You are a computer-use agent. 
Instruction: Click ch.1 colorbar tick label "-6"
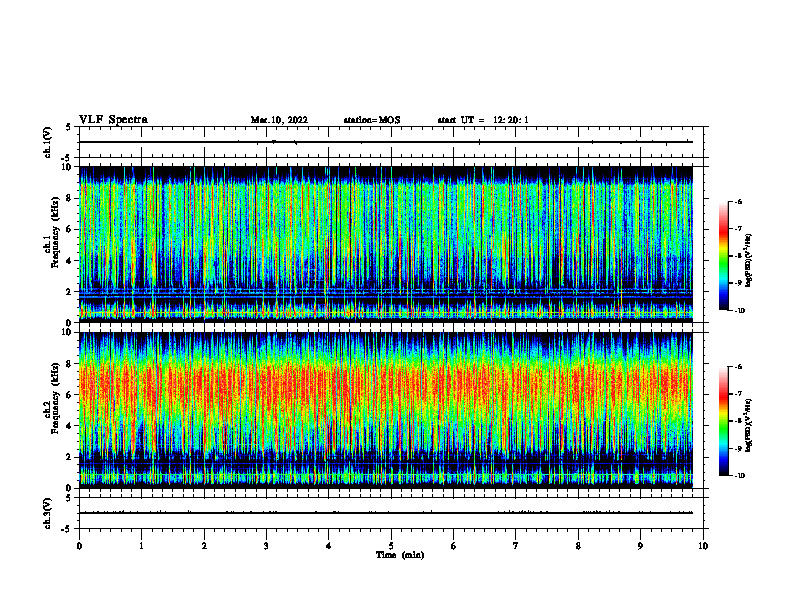(738, 201)
